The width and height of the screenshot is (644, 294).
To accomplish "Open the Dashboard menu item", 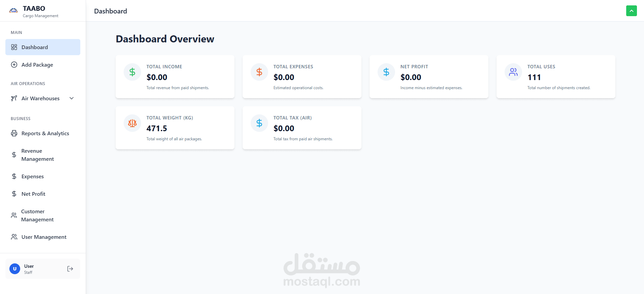I will (x=43, y=47).
